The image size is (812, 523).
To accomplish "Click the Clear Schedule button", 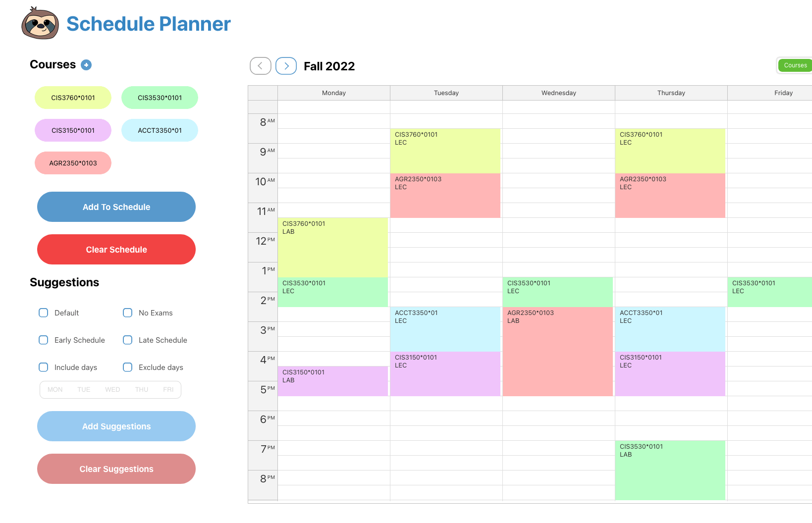I will pos(116,249).
